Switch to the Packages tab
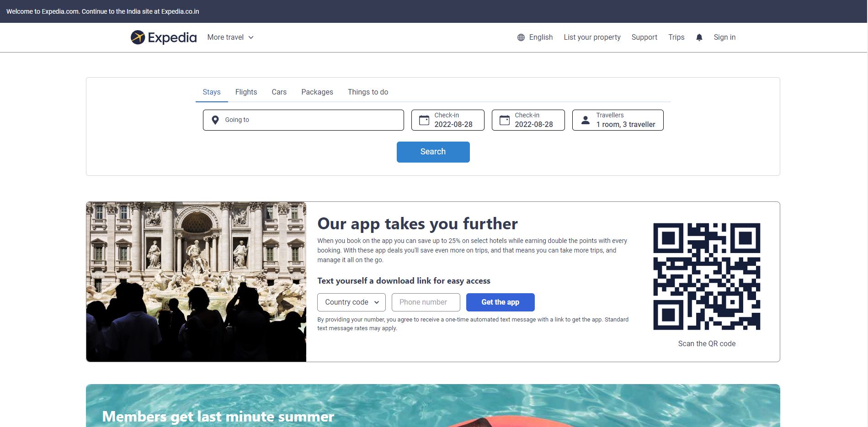This screenshot has width=868, height=427. coord(317,92)
